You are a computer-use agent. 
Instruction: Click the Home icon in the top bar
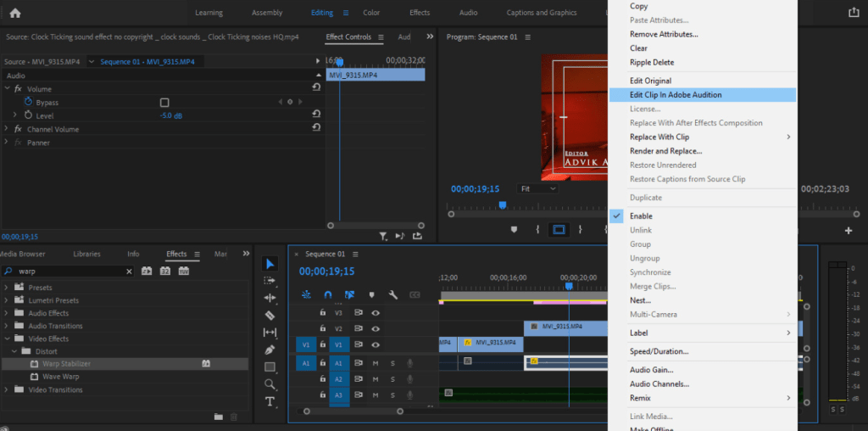click(x=14, y=13)
